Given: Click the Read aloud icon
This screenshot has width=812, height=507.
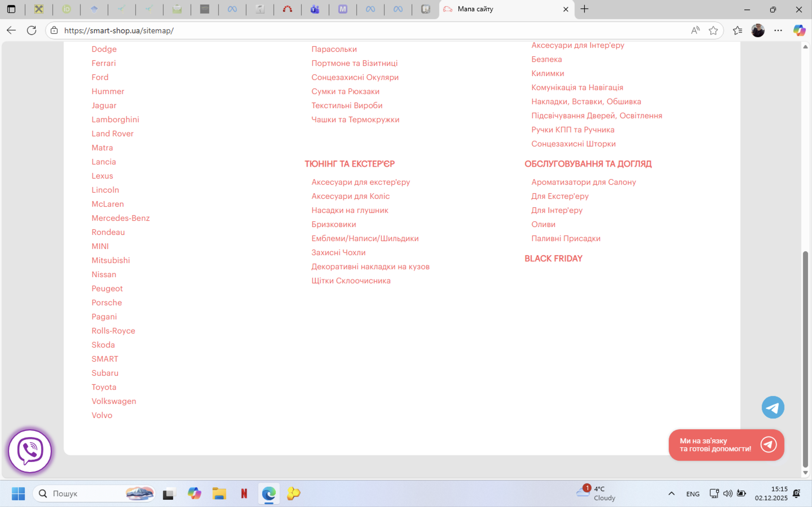Looking at the screenshot, I should tap(695, 30).
